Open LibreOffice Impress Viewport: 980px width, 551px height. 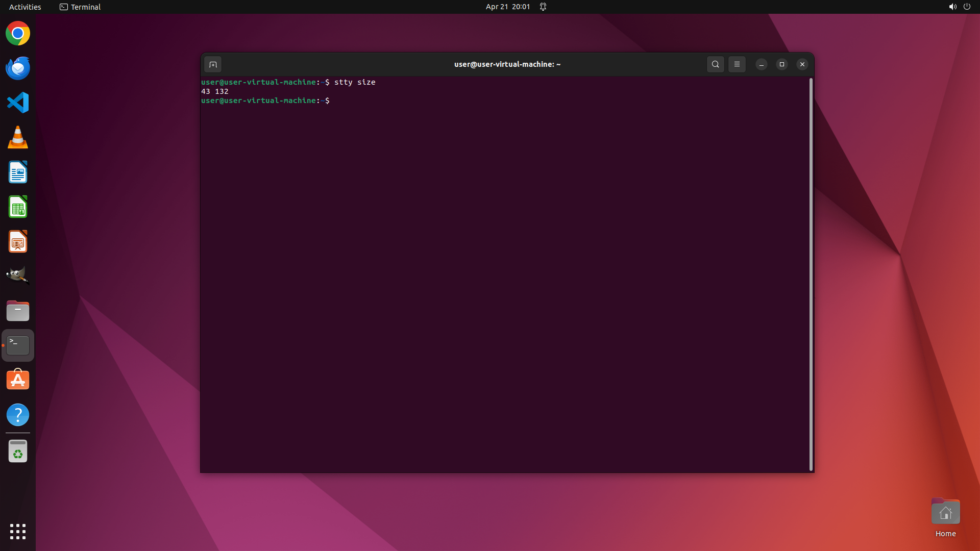point(18,241)
